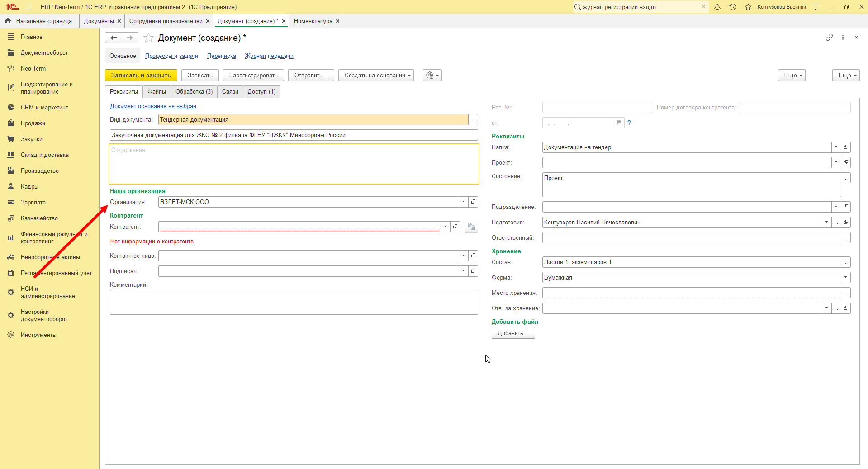
Task: Click the Добавить file button
Action: tap(513, 333)
